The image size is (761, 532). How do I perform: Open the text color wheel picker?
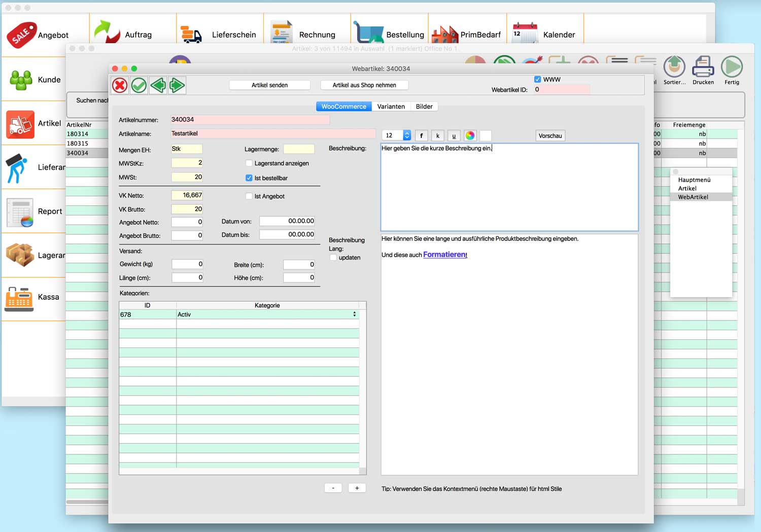click(470, 135)
